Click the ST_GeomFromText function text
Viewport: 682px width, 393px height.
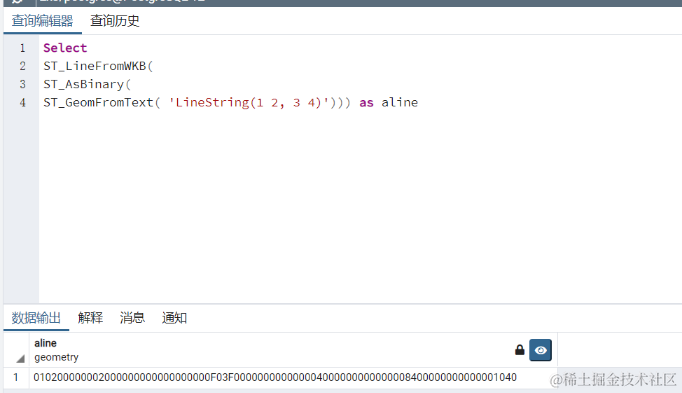point(98,103)
